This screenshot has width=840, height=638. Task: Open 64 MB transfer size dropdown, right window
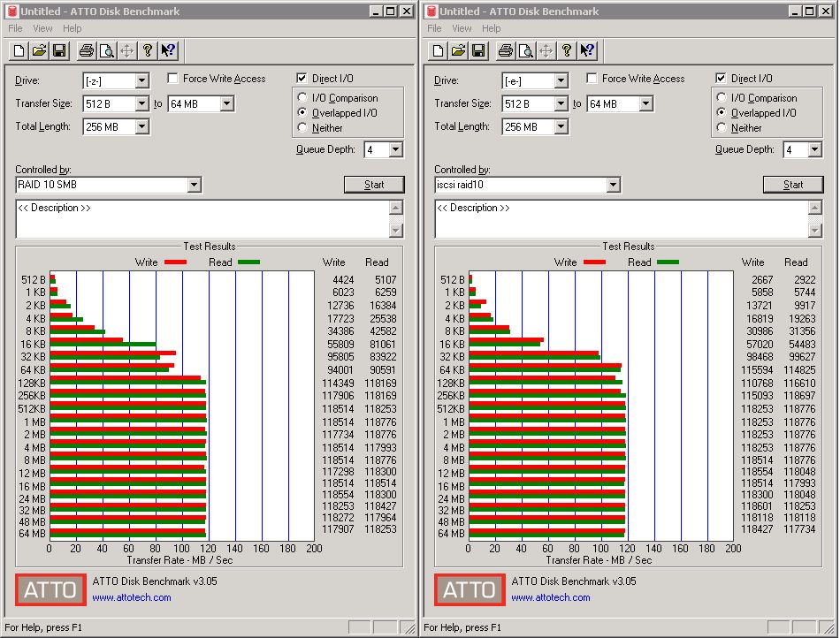[645, 103]
